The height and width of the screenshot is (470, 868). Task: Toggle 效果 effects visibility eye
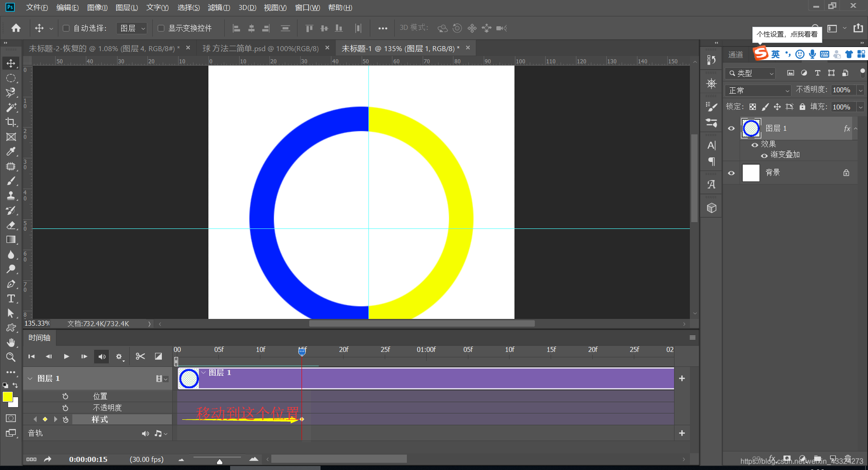pyautogui.click(x=755, y=145)
